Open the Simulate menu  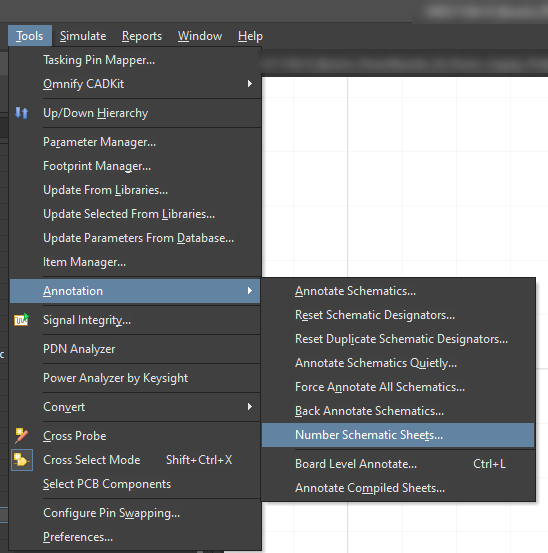click(x=83, y=36)
